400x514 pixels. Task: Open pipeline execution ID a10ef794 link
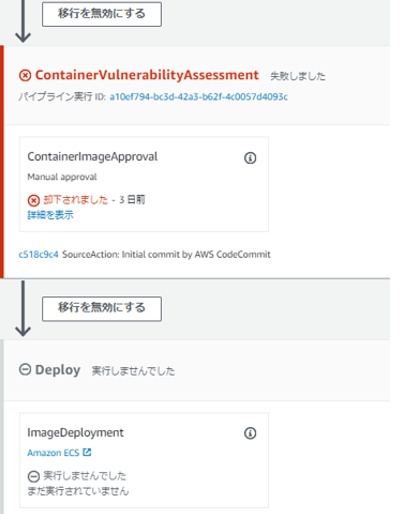coord(199,97)
